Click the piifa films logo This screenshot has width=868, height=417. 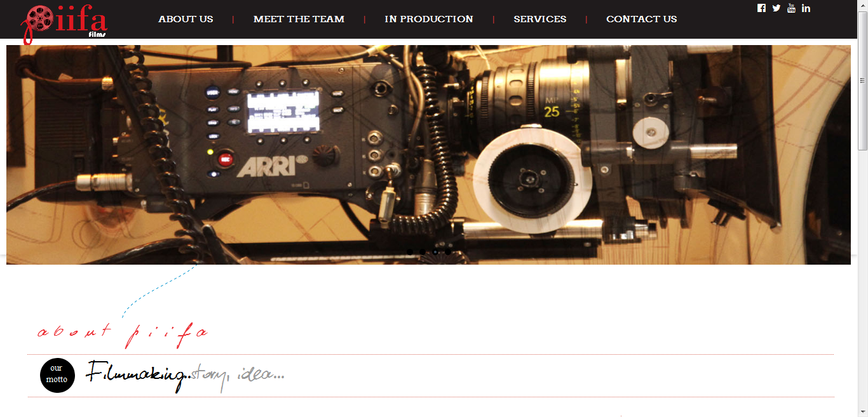click(x=64, y=23)
